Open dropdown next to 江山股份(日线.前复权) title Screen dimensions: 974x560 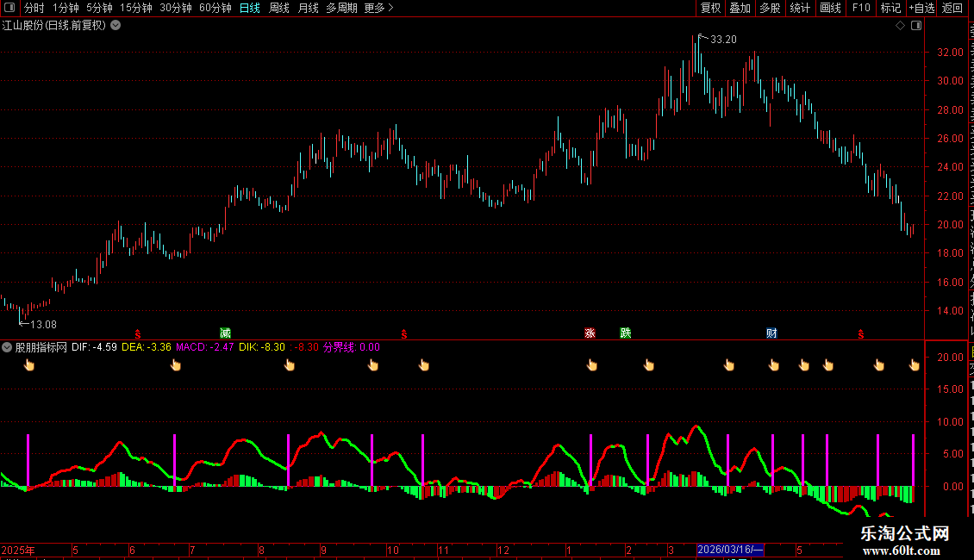[116, 26]
